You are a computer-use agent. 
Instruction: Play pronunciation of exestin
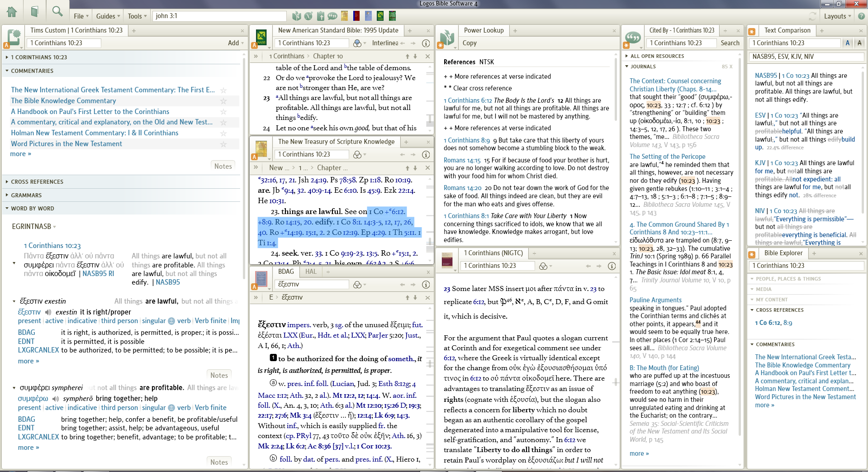coord(48,312)
